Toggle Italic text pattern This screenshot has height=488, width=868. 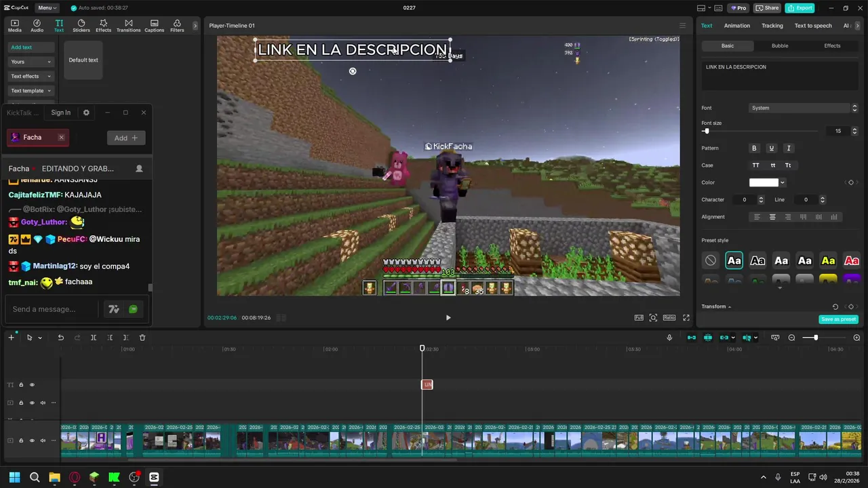[x=788, y=148]
